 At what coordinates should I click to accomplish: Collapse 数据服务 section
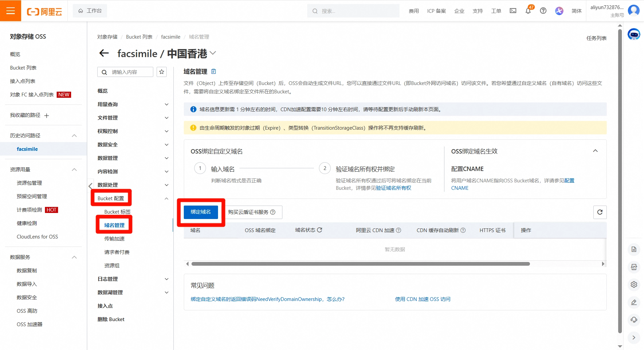(x=74, y=257)
